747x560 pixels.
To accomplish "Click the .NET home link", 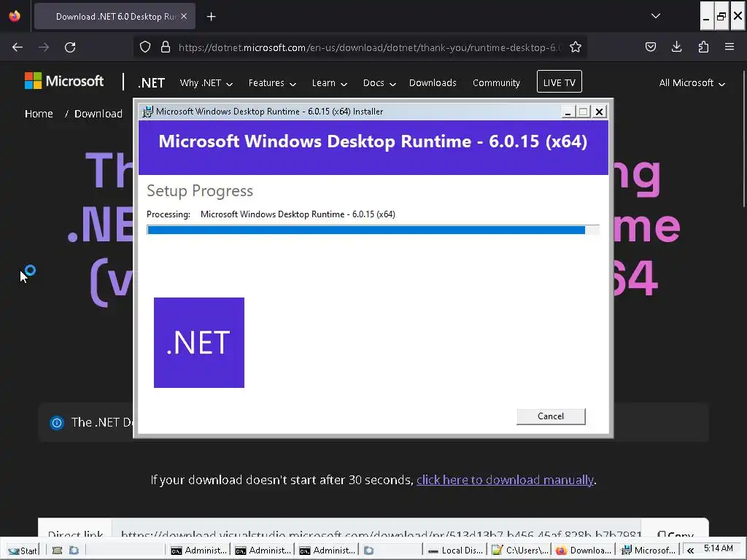I will click(x=151, y=83).
